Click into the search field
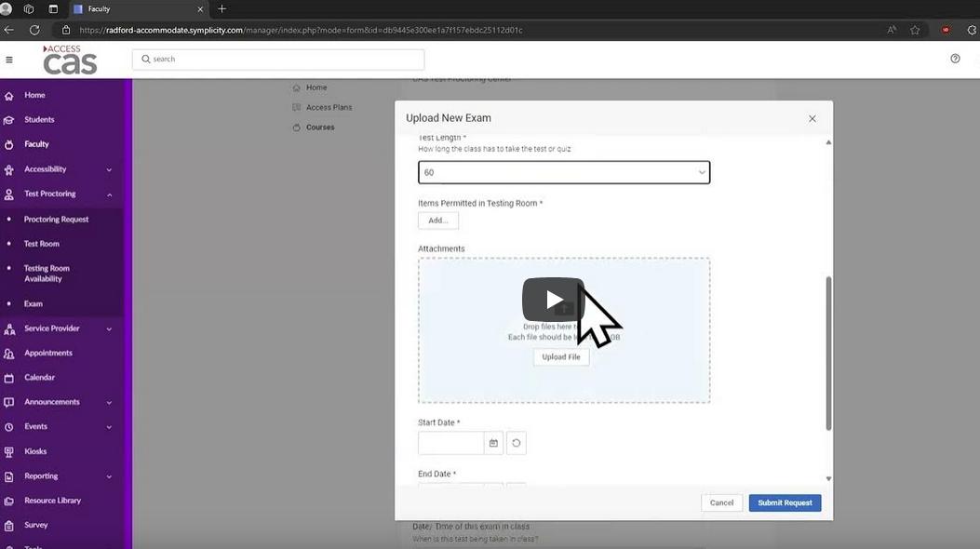980x549 pixels. (278, 60)
